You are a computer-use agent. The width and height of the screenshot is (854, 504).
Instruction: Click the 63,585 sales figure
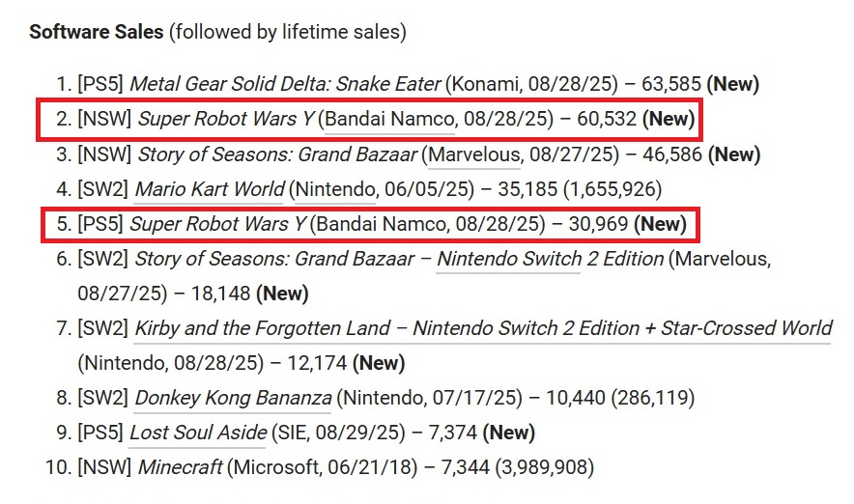click(673, 84)
